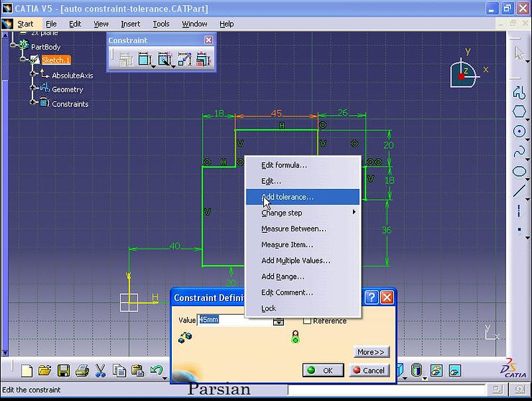Tick the Reference checkbox
This screenshot has width=532, height=401.
point(307,321)
